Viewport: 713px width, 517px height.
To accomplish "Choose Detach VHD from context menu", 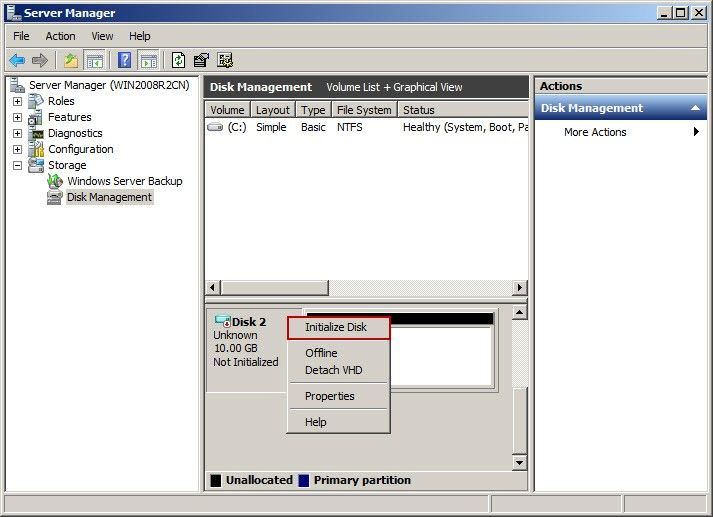I will (x=338, y=370).
